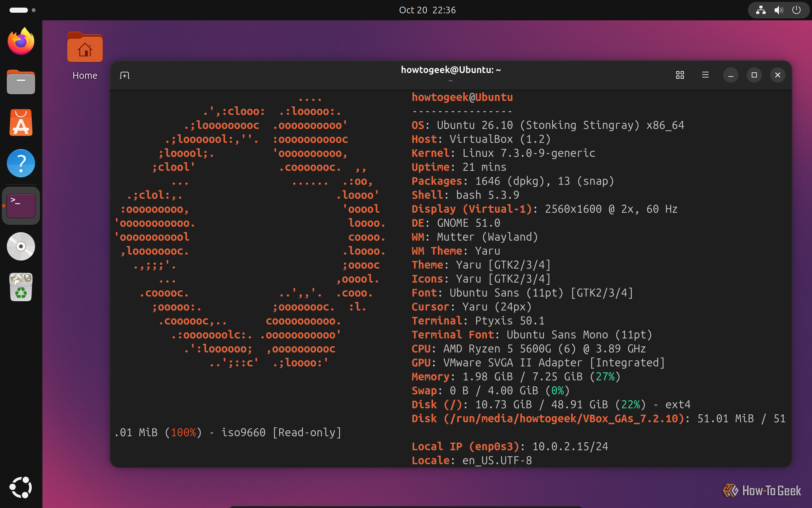
Task: Open the Help dock icon
Action: coord(21,163)
